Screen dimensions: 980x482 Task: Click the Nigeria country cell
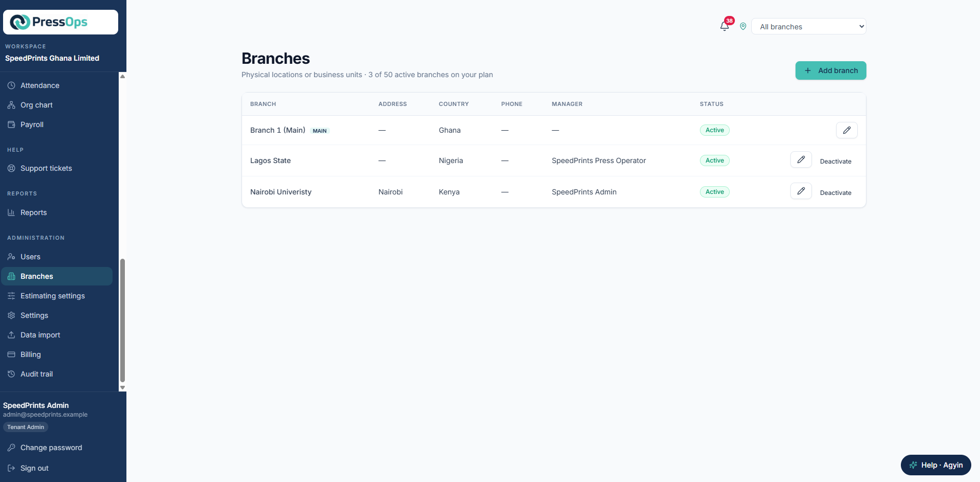click(x=451, y=160)
